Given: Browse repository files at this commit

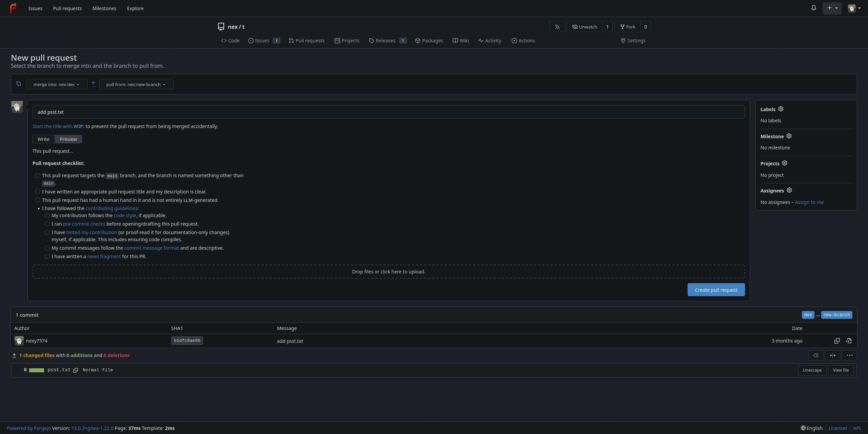Looking at the screenshot, I should pos(849,341).
